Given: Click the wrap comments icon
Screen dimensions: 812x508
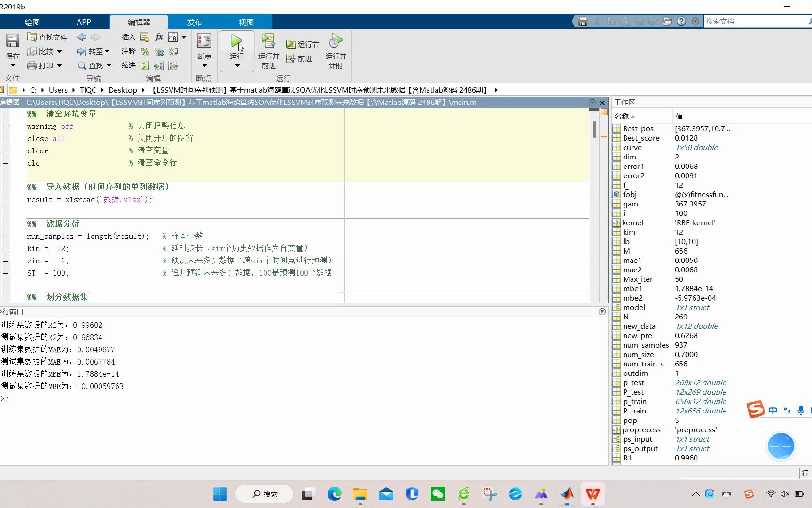Looking at the screenshot, I should [173, 51].
